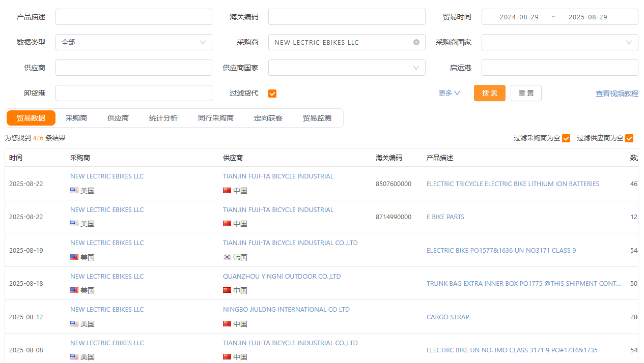Viewport: 644px width, 363px height.
Task: Open the 查看视频教程 link
Action: (617, 94)
